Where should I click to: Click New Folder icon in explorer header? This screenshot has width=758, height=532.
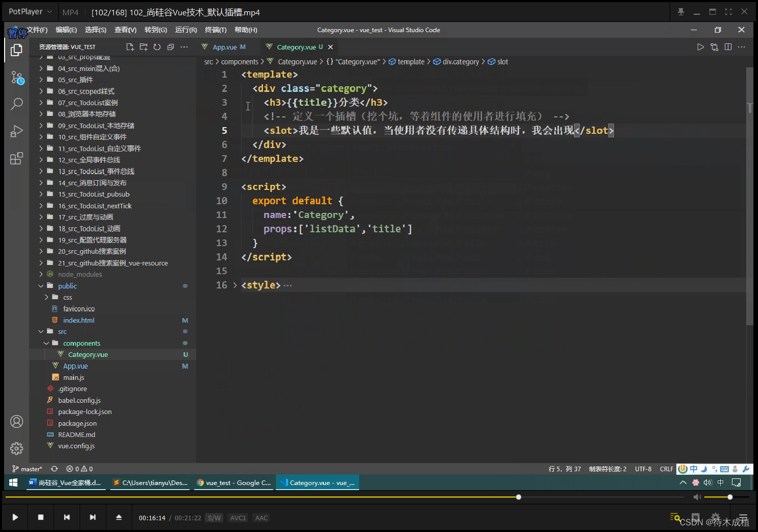(144, 47)
